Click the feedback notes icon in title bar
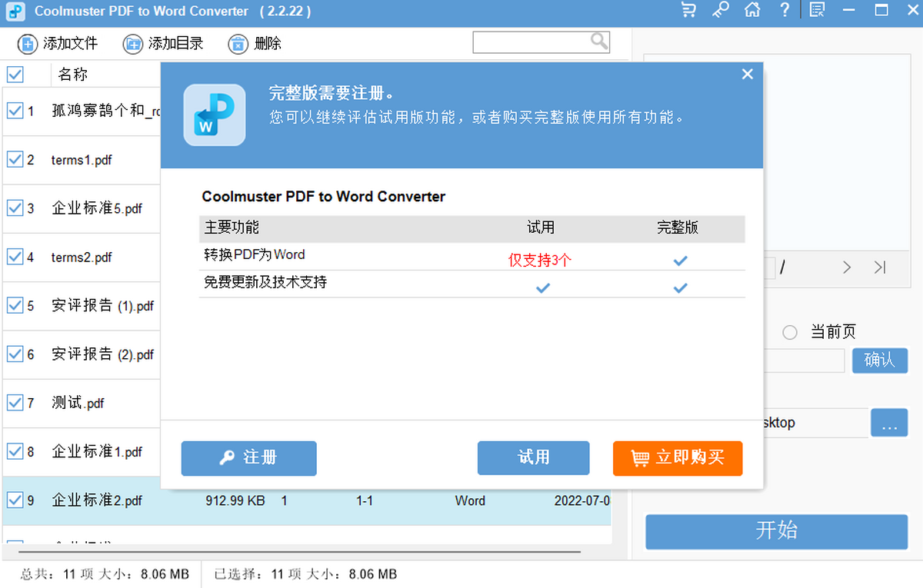The image size is (923, 588). (817, 10)
